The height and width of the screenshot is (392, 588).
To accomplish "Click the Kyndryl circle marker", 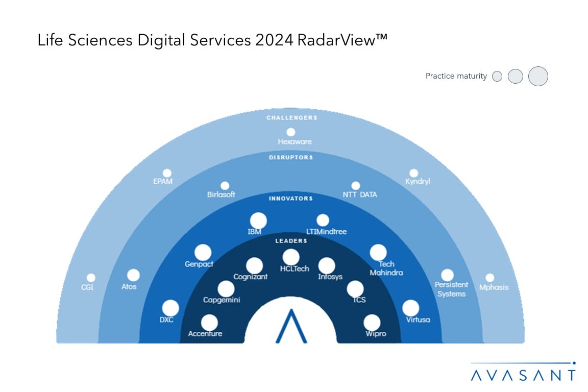I will click(414, 173).
